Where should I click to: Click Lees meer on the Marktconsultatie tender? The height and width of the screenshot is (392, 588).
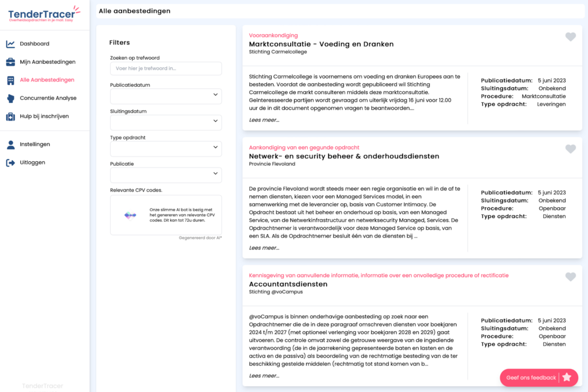(x=264, y=120)
